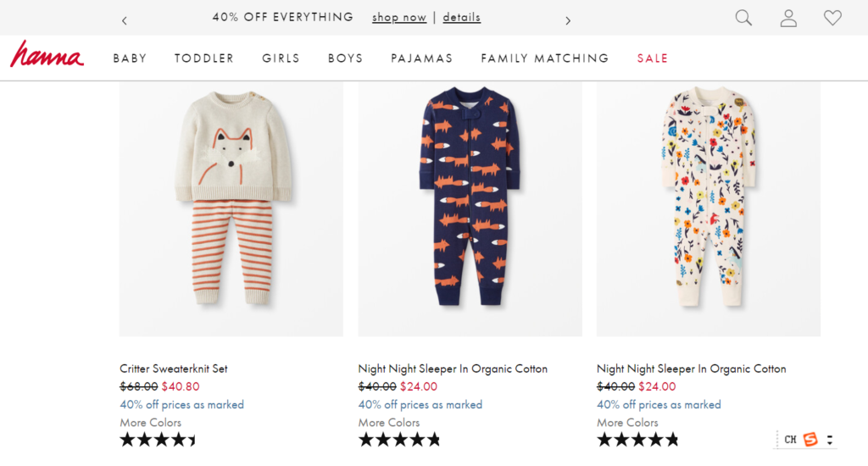Open the account profile icon
The width and height of the screenshot is (868, 466).
point(788,19)
